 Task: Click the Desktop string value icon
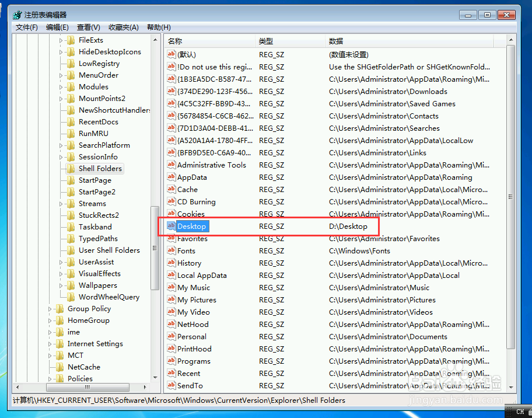click(x=171, y=226)
